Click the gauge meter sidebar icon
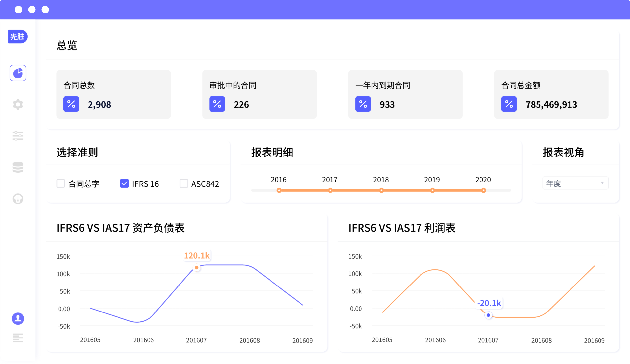This screenshot has width=630, height=364. click(18, 199)
